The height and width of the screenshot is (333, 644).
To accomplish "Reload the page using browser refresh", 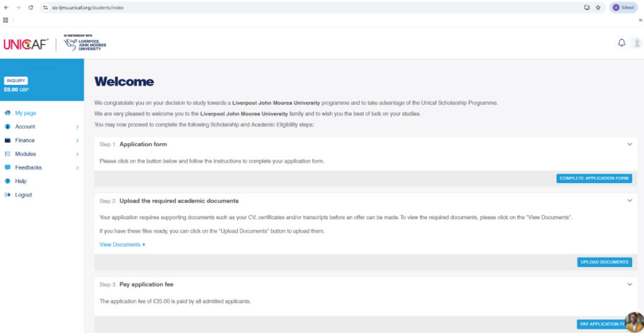I will [30, 8].
